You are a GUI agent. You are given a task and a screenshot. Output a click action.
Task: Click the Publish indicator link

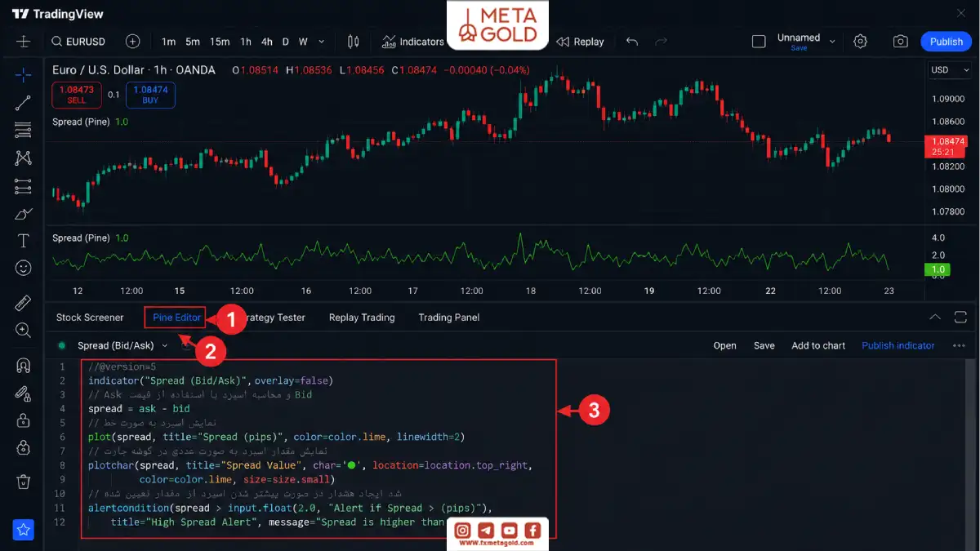point(898,345)
